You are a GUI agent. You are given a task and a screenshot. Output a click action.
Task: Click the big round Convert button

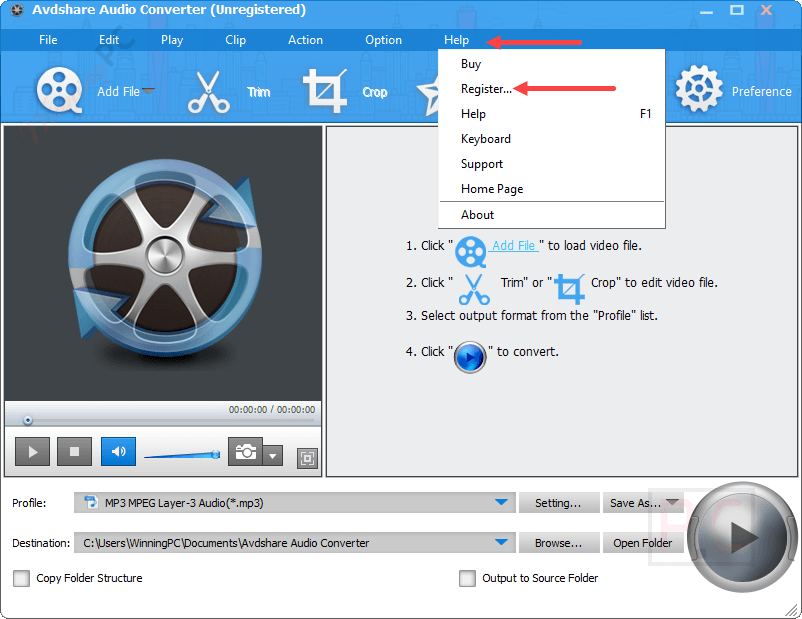(x=743, y=537)
